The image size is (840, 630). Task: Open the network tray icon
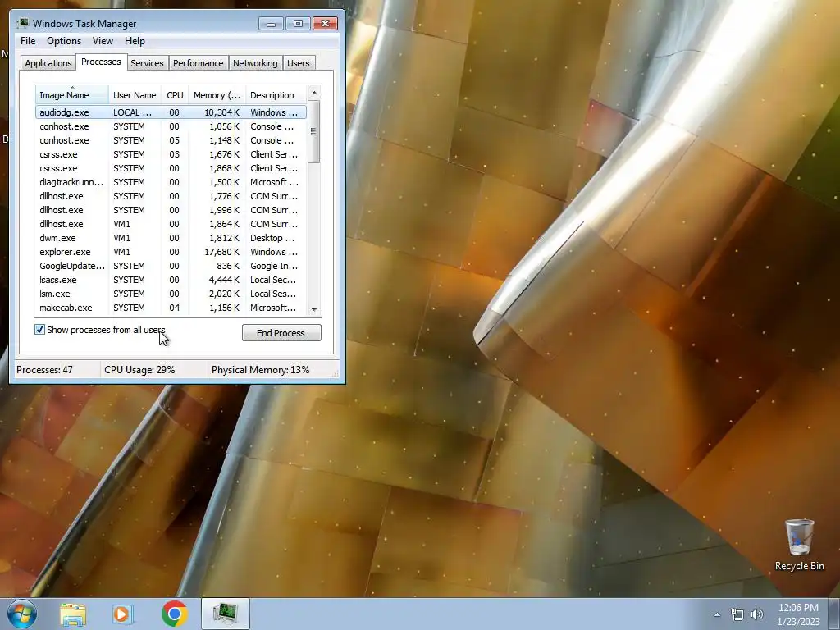[737, 614]
